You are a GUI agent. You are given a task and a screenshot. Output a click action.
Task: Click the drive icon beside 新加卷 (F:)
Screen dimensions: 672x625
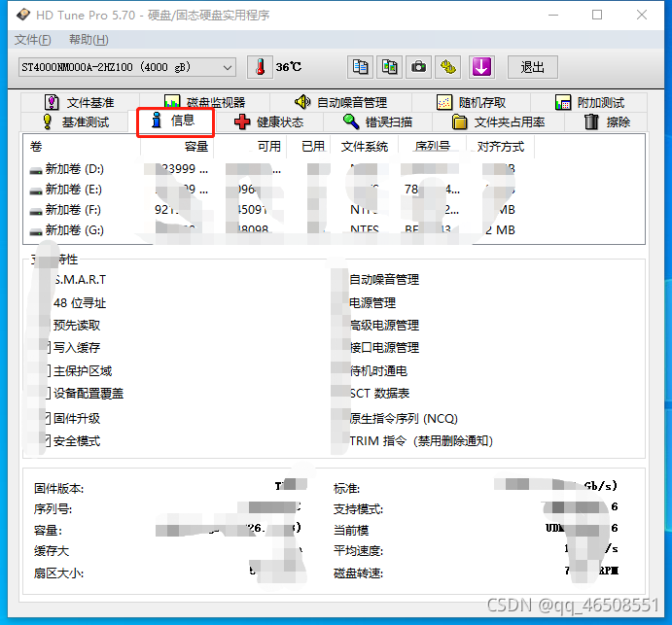(36, 212)
